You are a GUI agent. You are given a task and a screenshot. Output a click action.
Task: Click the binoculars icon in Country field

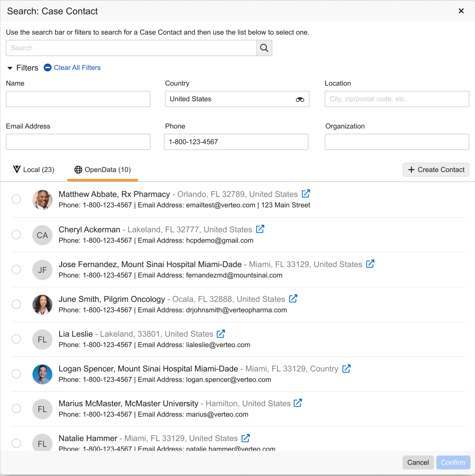(x=300, y=99)
